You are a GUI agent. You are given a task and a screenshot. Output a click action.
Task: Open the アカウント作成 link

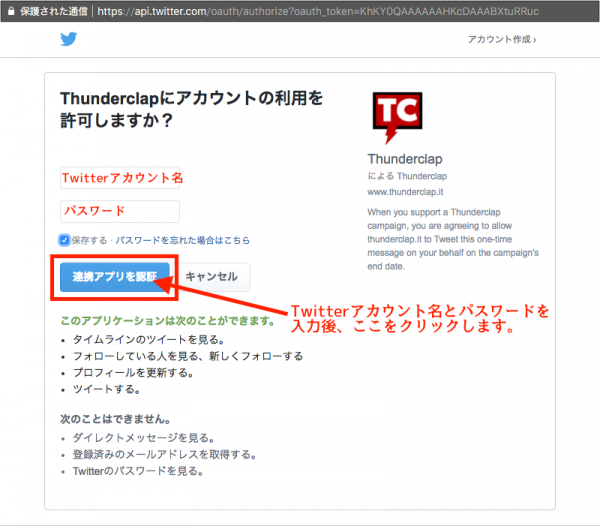click(x=499, y=39)
